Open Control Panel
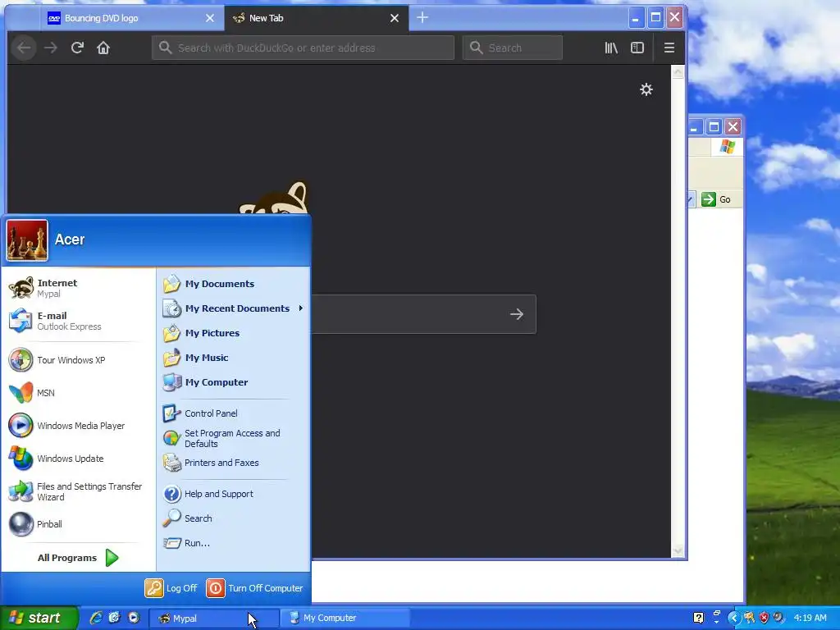 (234, 413)
